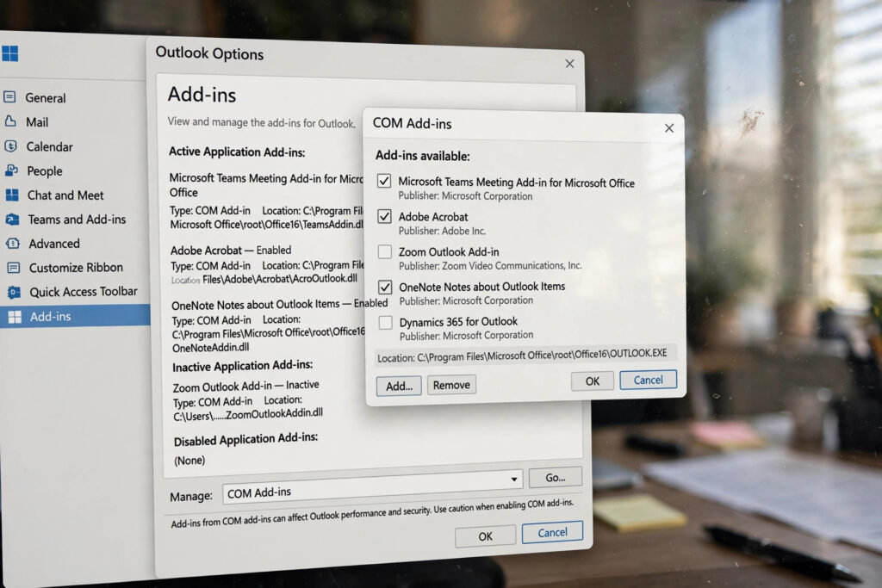Screen dimensions: 882x588
Task: Click OK in Outlook Options window
Action: pyautogui.click(x=485, y=536)
